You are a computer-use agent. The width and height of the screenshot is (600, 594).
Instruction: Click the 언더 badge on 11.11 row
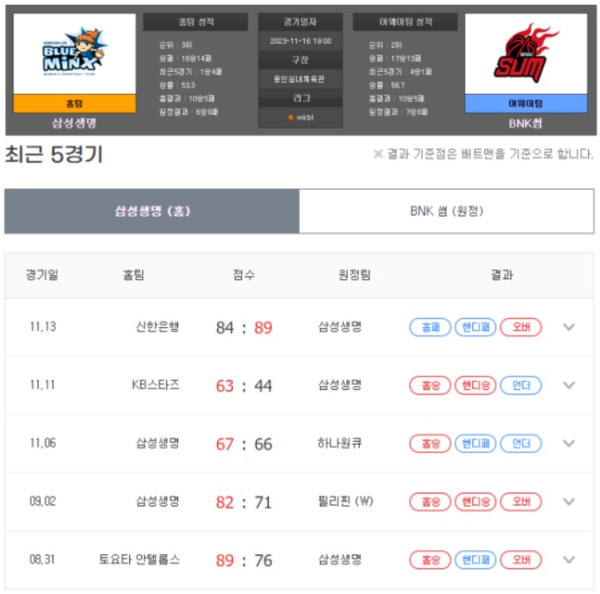coord(521,385)
